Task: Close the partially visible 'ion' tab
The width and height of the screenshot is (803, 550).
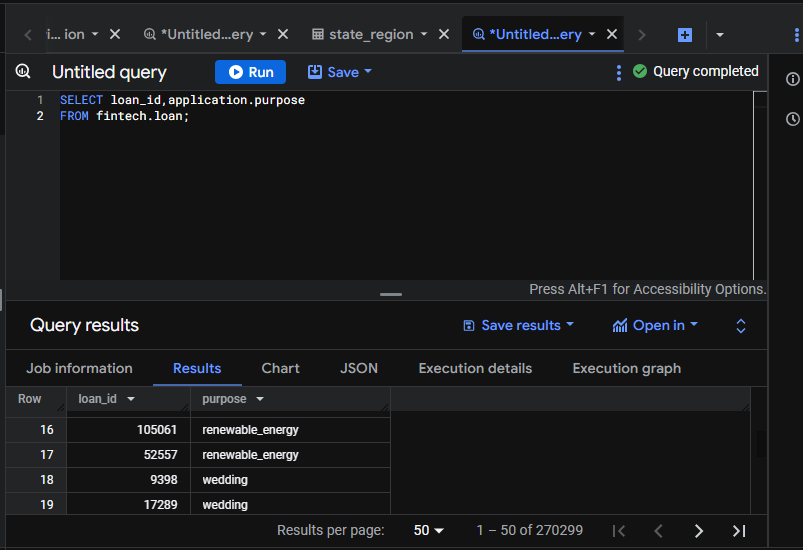Action: 115,34
